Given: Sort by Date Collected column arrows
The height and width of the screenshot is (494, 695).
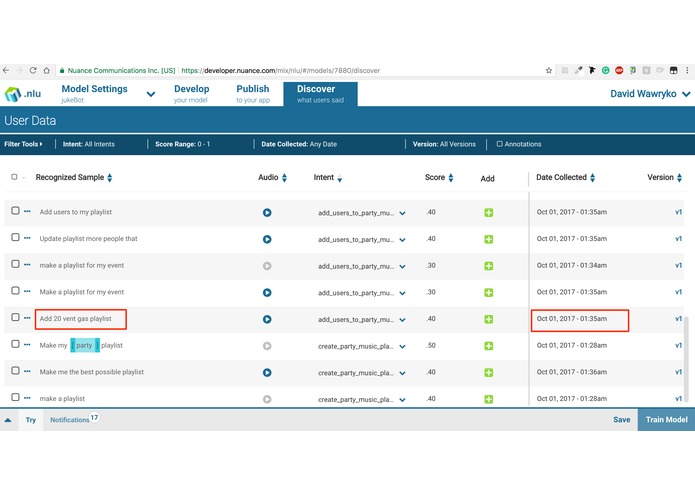Looking at the screenshot, I should coord(593,178).
